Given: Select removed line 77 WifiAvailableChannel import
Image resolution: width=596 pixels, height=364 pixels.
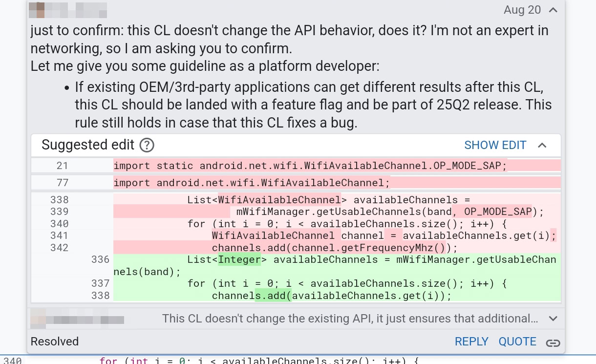Looking at the screenshot, I should [252, 183].
